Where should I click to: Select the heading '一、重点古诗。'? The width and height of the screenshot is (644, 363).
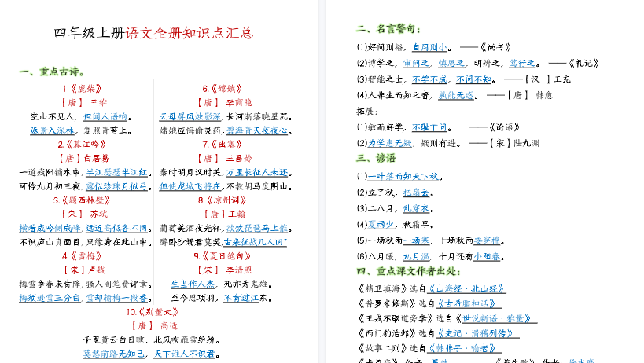(x=53, y=71)
